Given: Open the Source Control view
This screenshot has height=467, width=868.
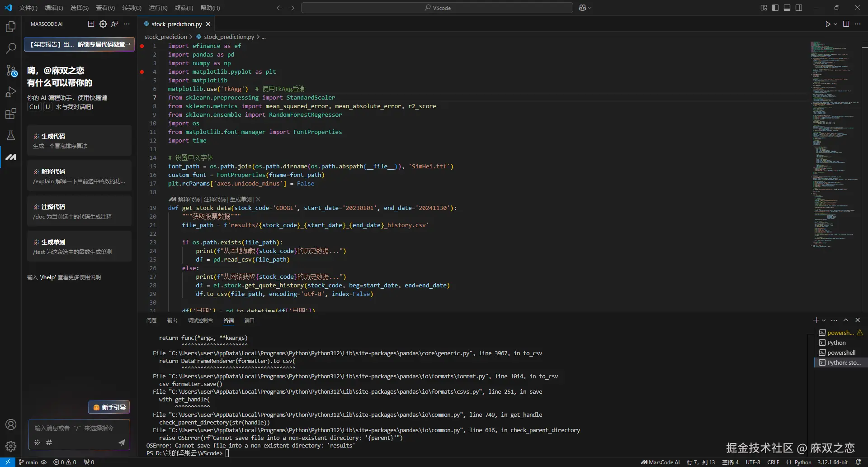Looking at the screenshot, I should [x=11, y=70].
